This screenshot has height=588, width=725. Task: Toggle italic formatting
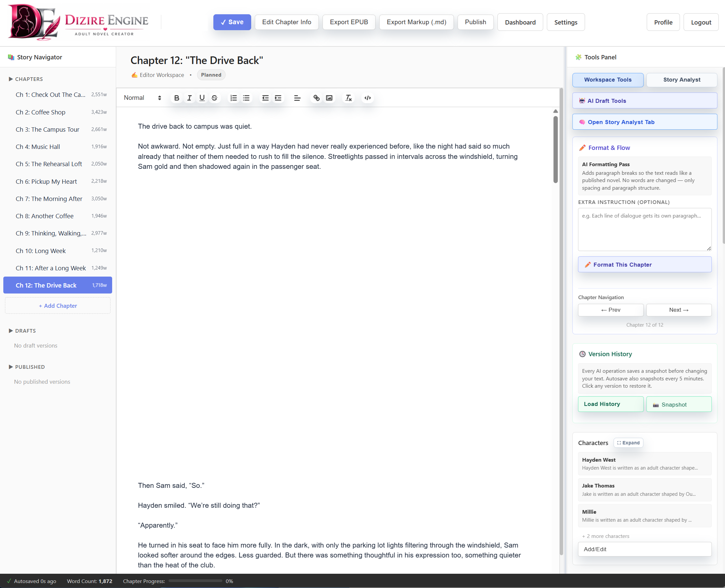189,98
